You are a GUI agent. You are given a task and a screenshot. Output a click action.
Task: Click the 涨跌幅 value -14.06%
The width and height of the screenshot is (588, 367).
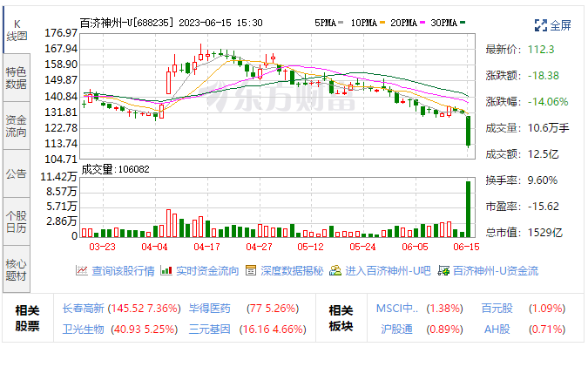[x=548, y=102]
